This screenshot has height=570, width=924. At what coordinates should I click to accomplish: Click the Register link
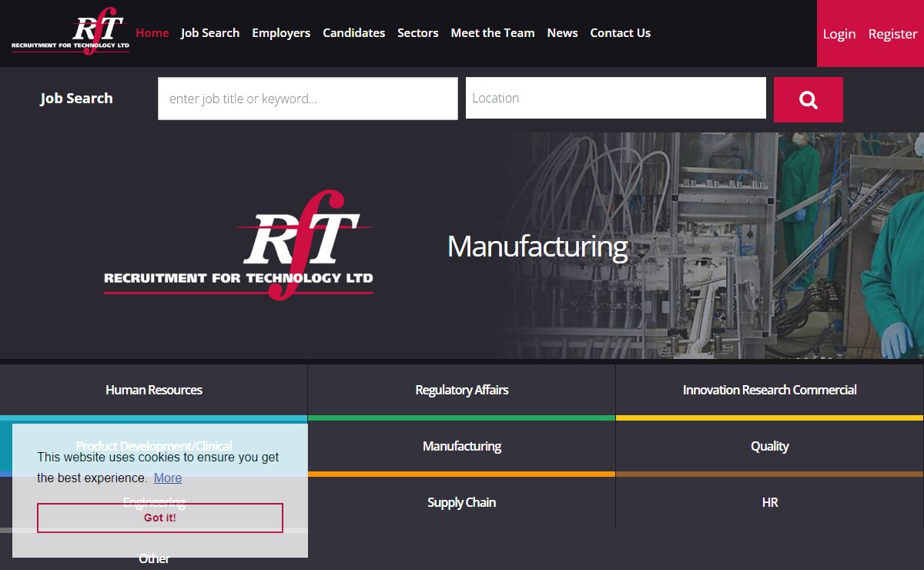tap(893, 34)
